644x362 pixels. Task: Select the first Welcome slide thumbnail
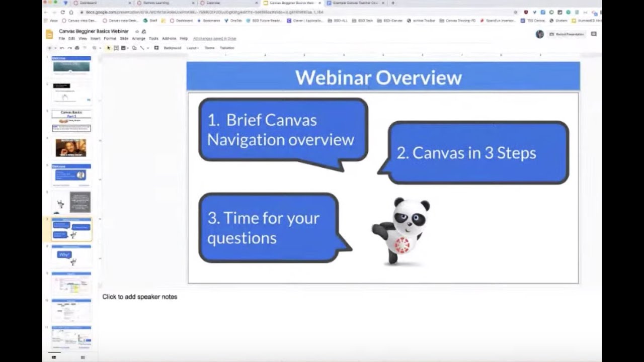pyautogui.click(x=71, y=66)
